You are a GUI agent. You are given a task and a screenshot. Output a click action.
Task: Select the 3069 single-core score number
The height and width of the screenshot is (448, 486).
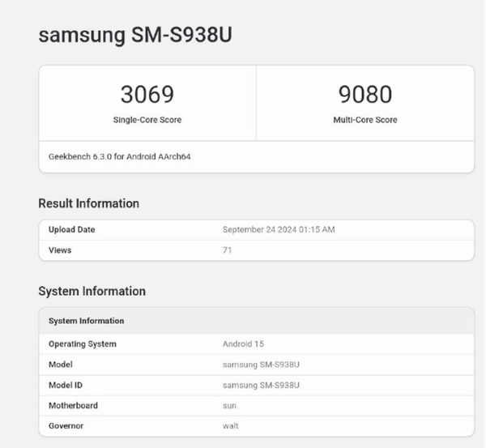tap(147, 95)
